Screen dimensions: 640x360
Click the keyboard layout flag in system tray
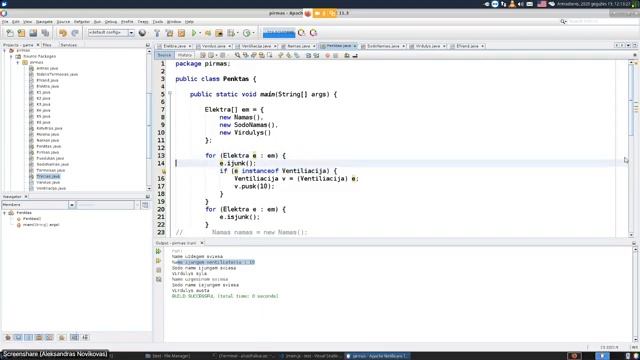click(x=542, y=4)
